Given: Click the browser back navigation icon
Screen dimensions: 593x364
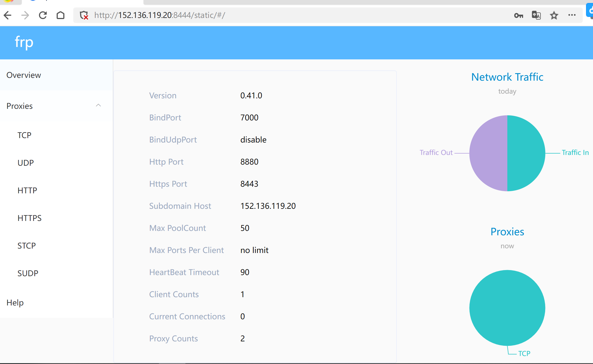Looking at the screenshot, I should coord(8,15).
